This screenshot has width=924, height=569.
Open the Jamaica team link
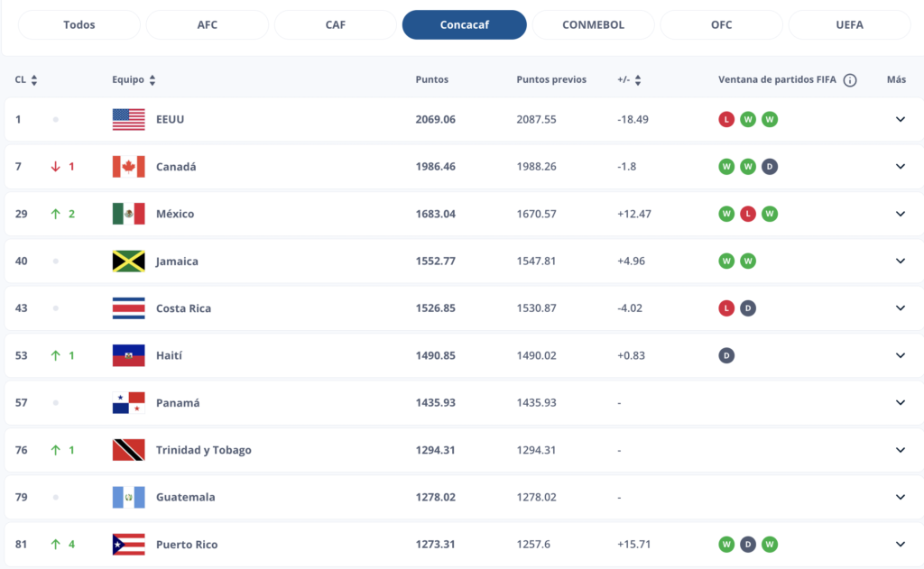pyautogui.click(x=177, y=261)
